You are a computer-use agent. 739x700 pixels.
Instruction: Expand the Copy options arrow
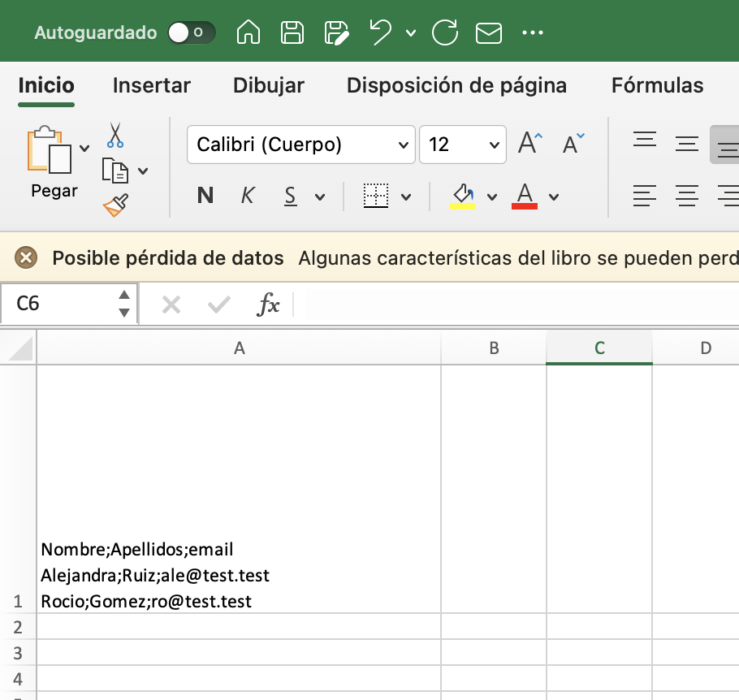(143, 171)
